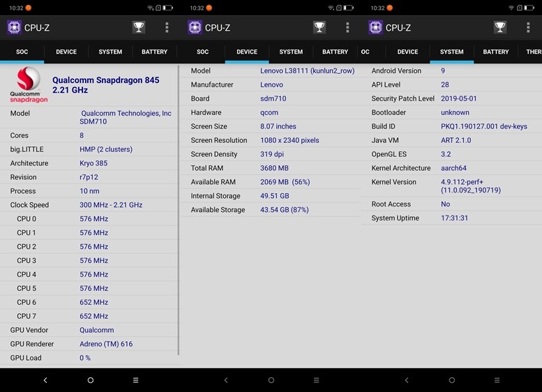Click the Qualcomm Snapdragon logo
The width and height of the screenshot is (542, 392).
click(29, 84)
